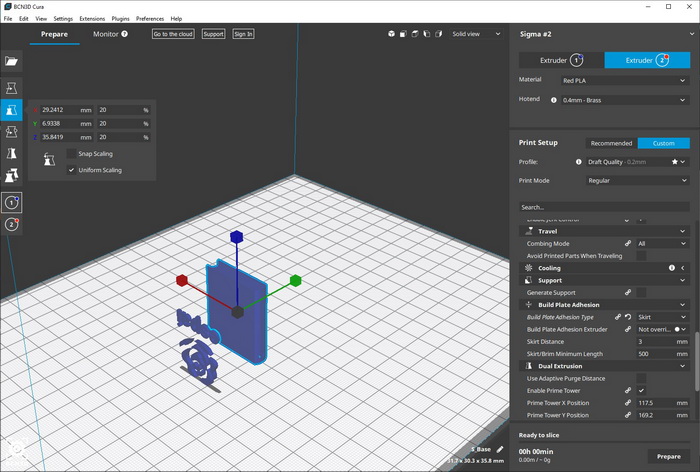Screen dimensions: 700x472
Task: Select the Mirror tool icon
Action: pyautogui.click(x=12, y=154)
